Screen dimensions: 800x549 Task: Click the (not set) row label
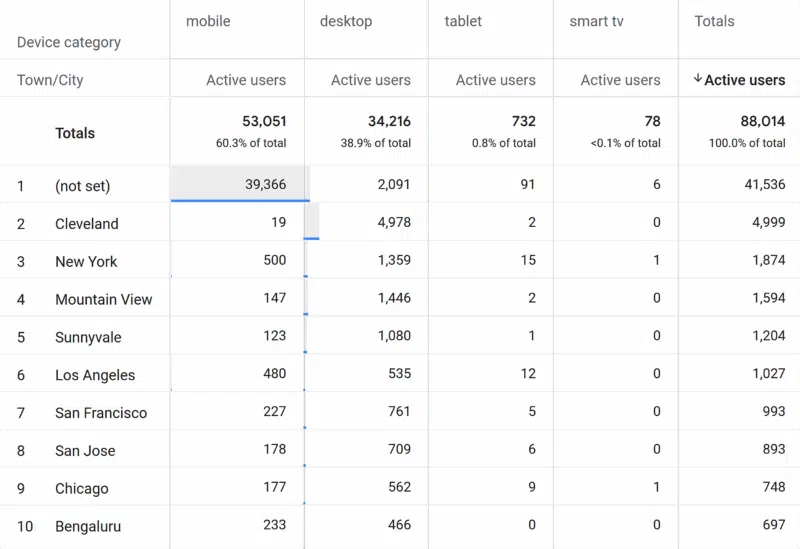click(82, 186)
